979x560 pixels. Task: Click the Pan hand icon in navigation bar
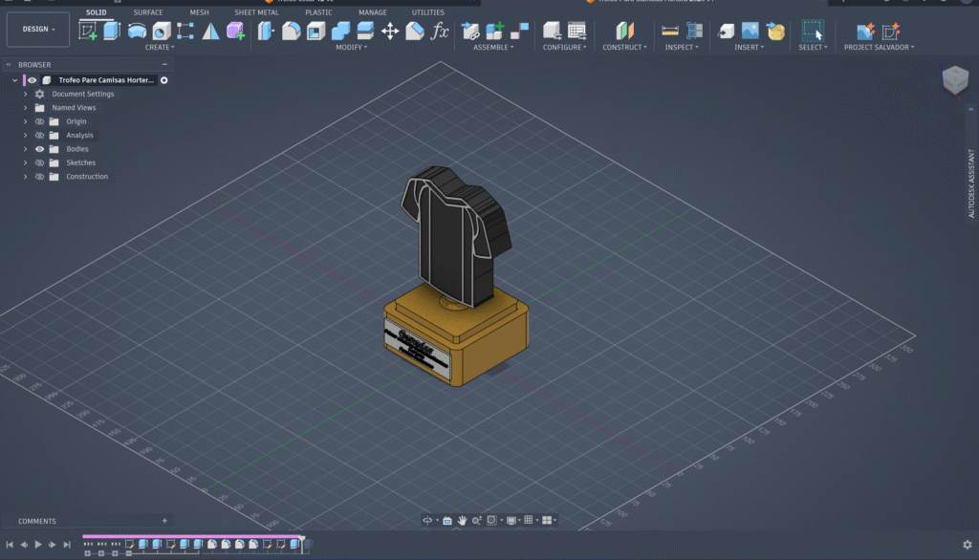[462, 520]
